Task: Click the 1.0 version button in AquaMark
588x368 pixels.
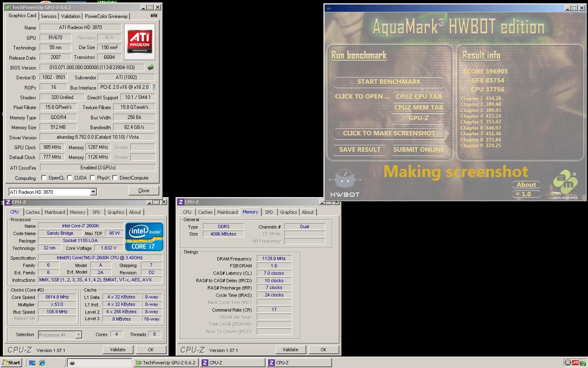Action: [526, 194]
